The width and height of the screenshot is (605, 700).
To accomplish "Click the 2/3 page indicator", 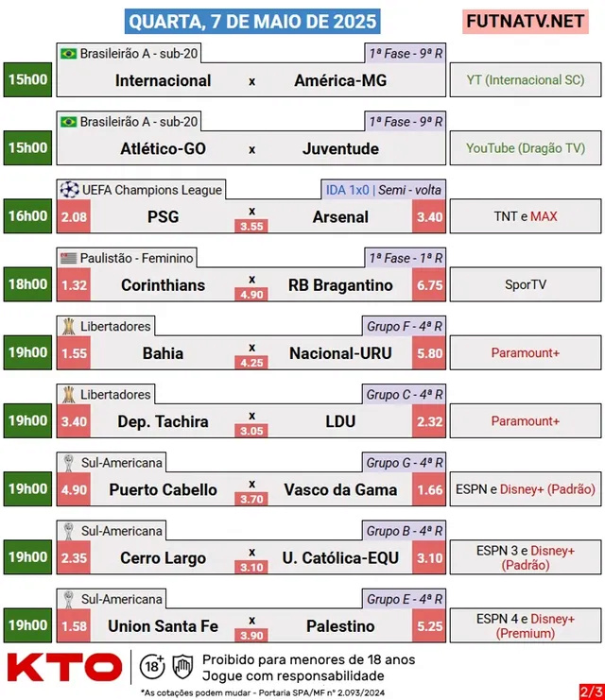I will point(592,691).
